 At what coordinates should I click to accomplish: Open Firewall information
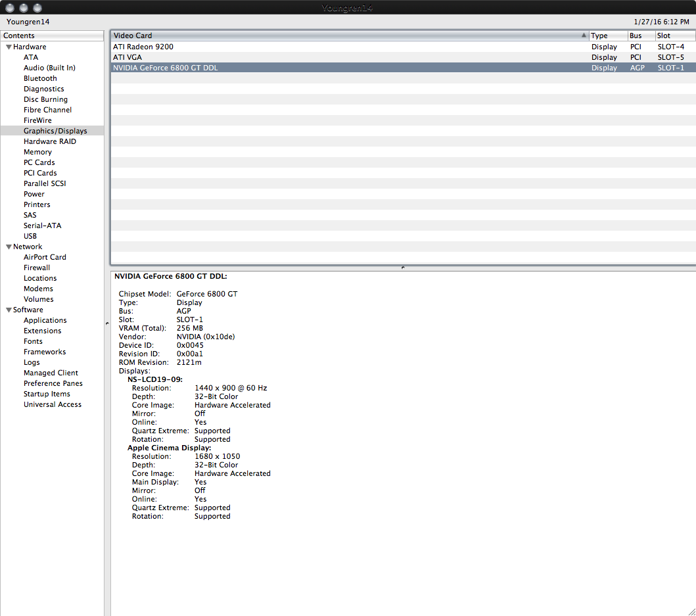pyautogui.click(x=36, y=268)
